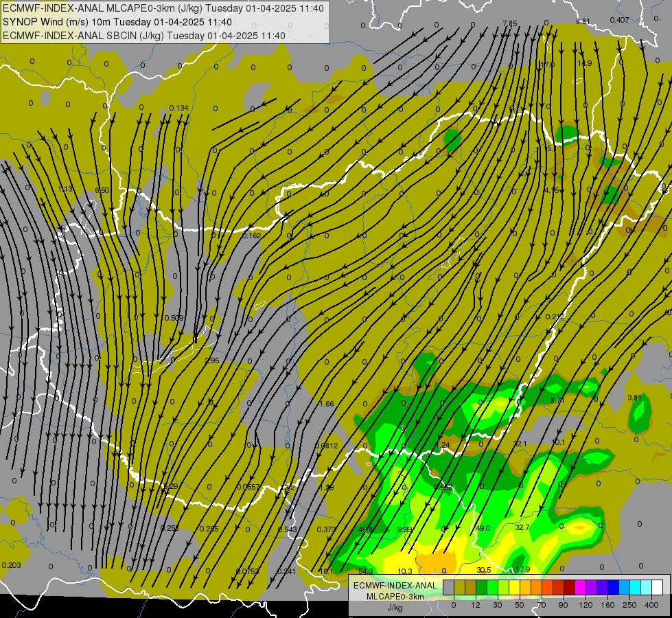Click the map value 8.71
Viewport: 672px width, 618px height.
(x=557, y=400)
